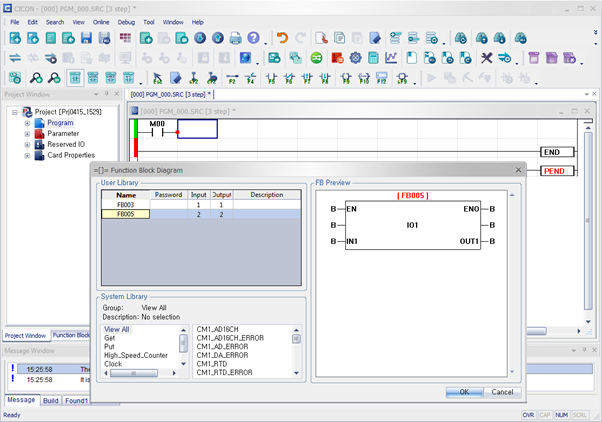The image size is (602, 422).
Task: Switch to the Build tab in Message Window
Action: [50, 401]
